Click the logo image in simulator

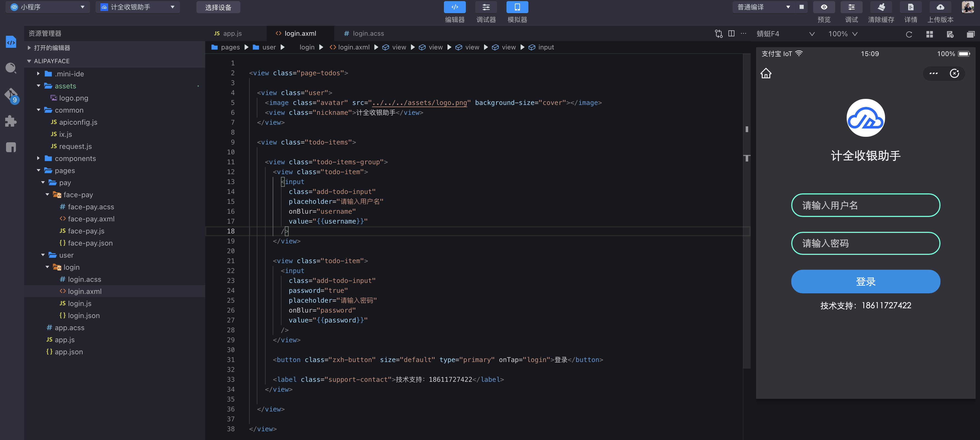866,118
